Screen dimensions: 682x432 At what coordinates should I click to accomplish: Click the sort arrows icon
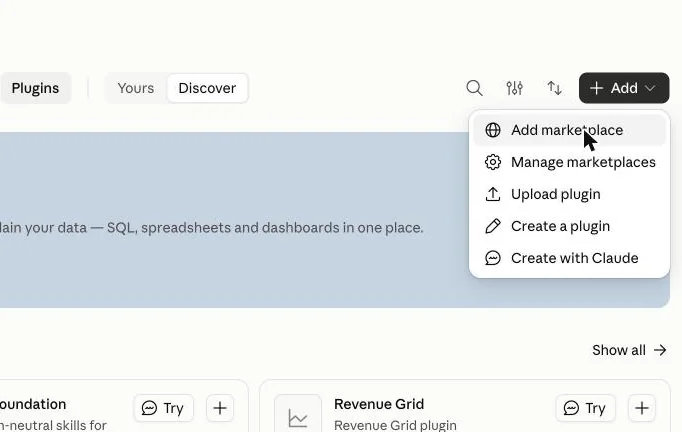click(555, 88)
